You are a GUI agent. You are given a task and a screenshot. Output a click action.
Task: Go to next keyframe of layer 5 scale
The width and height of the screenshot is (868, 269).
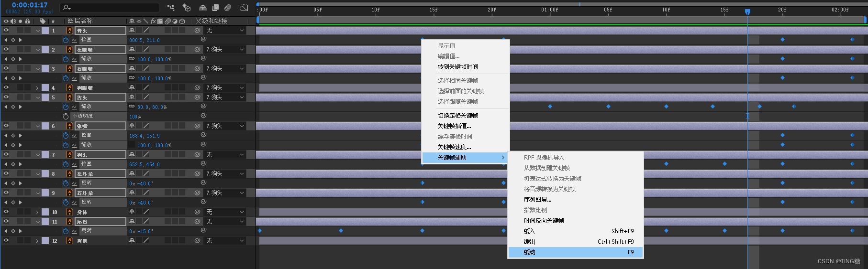20,107
